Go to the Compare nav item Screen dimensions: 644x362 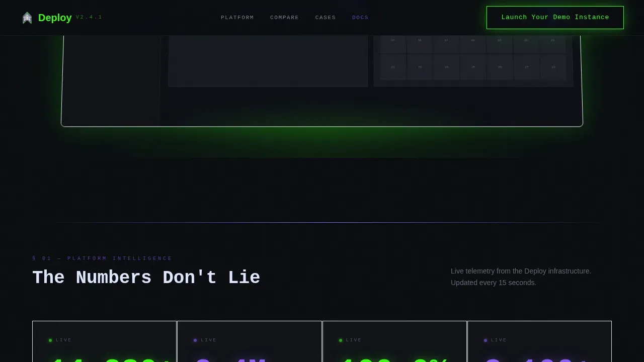(x=284, y=18)
